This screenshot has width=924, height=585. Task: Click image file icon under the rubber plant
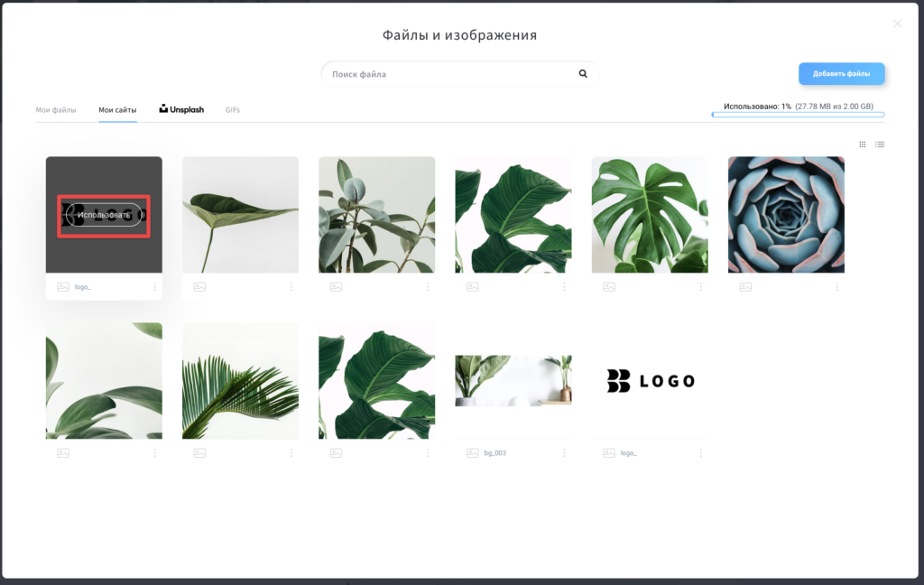[336, 286]
